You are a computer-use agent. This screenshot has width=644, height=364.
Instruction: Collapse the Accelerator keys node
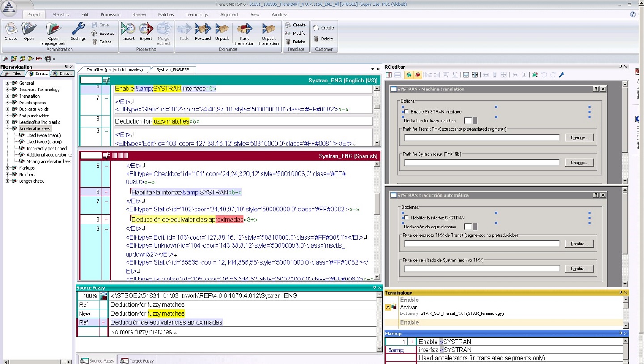[x=8, y=128]
